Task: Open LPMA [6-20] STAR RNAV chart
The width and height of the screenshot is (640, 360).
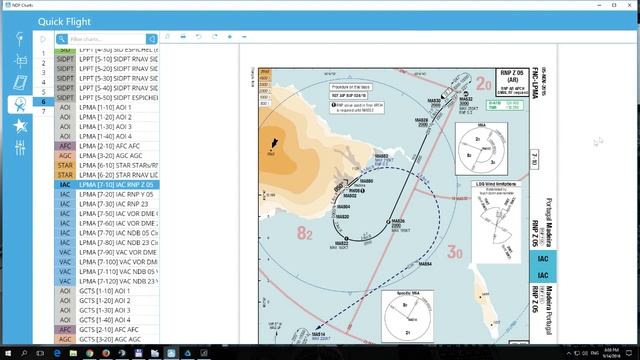Action: coord(107,175)
